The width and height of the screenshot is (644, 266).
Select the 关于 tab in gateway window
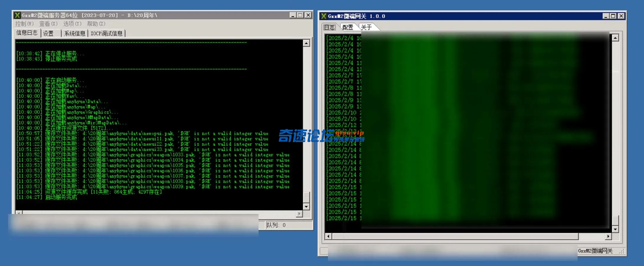click(366, 27)
